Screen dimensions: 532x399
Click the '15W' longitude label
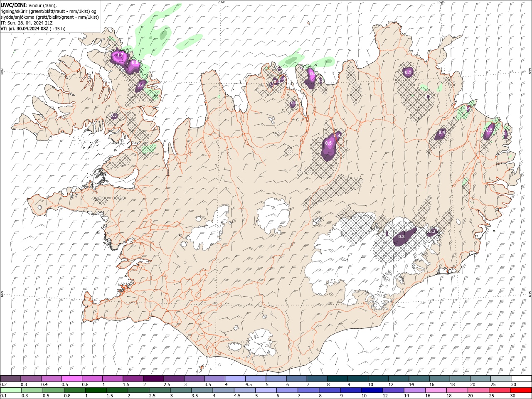pos(440,2)
